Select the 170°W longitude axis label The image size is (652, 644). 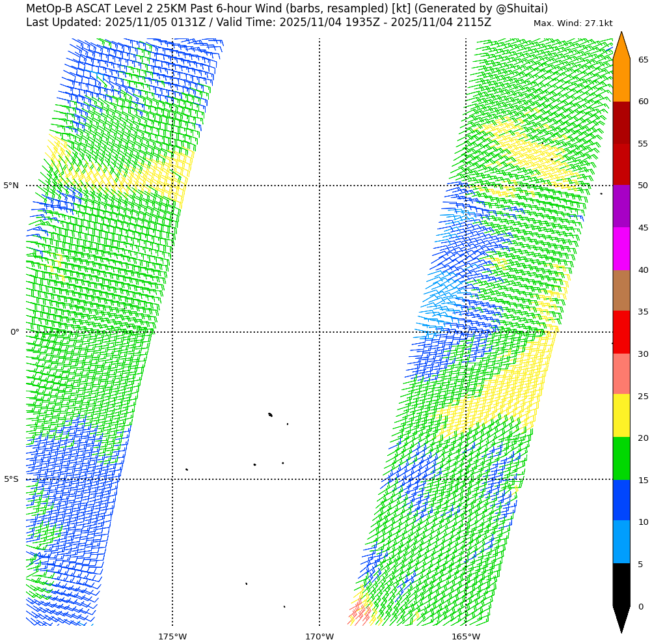tap(319, 636)
